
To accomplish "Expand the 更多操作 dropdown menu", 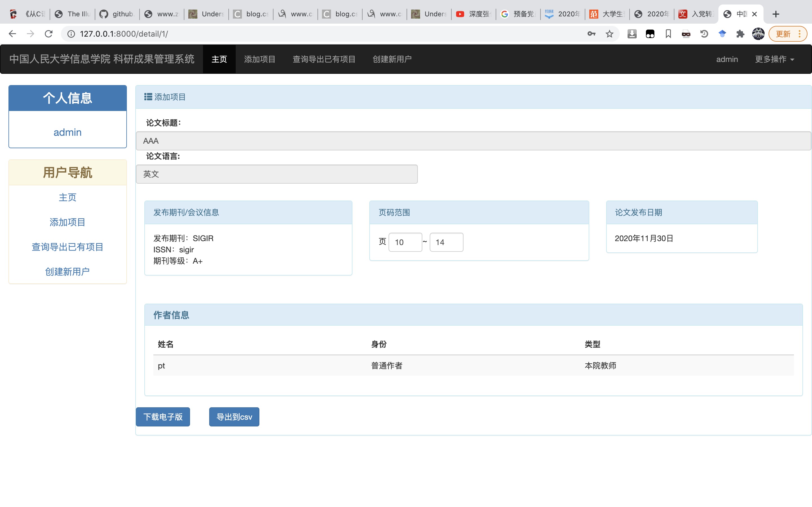I will tap(774, 59).
